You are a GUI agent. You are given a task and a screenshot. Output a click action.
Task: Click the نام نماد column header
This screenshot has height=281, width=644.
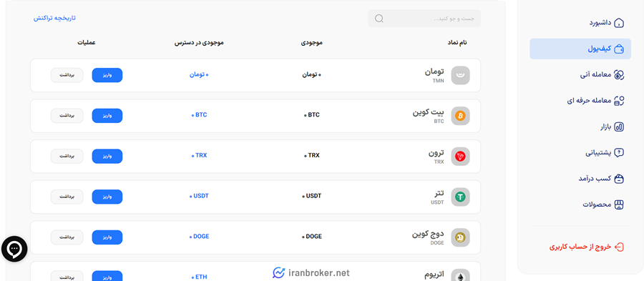(x=457, y=42)
